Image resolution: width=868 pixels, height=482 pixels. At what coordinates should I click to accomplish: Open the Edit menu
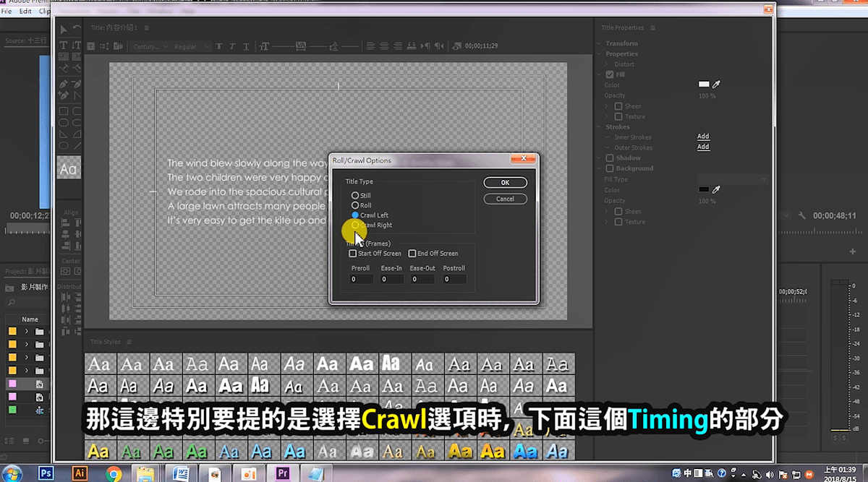click(x=25, y=12)
